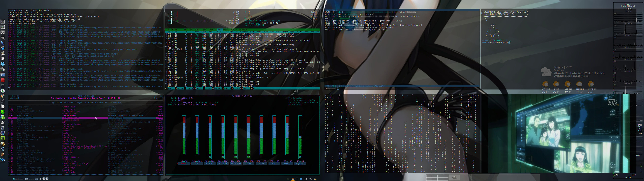
Task: Click the trash can panel icon
Action: [40, 179]
